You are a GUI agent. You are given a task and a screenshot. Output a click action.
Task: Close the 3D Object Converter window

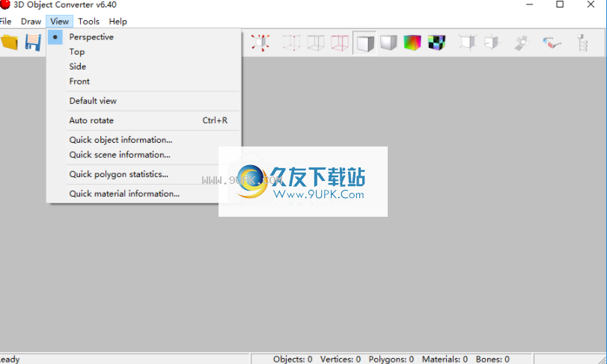pos(591,4)
